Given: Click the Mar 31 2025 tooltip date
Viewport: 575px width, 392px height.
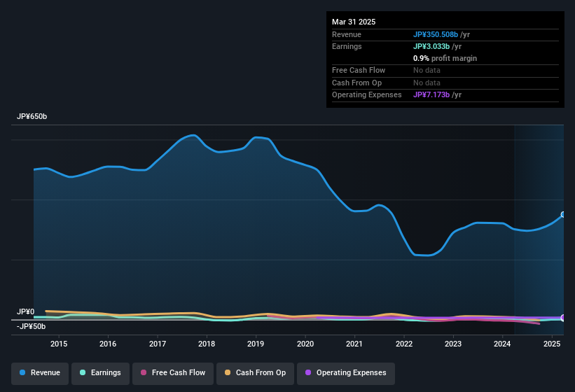Looking at the screenshot, I should pos(354,22).
